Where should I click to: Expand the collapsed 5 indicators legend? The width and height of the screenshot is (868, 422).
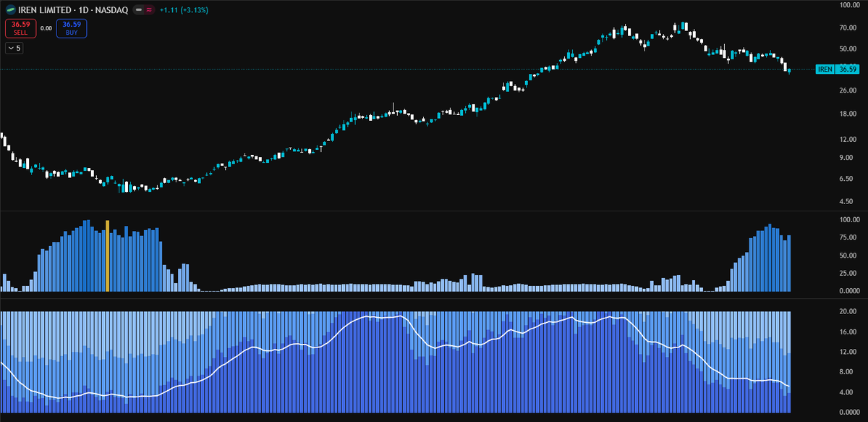tap(14, 48)
